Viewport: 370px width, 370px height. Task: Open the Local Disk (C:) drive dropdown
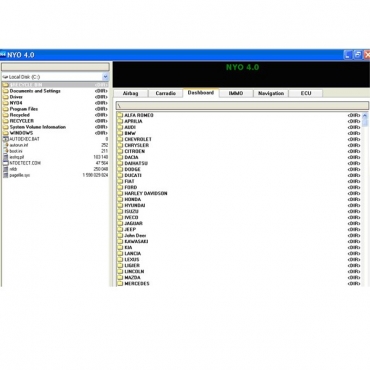(x=105, y=77)
